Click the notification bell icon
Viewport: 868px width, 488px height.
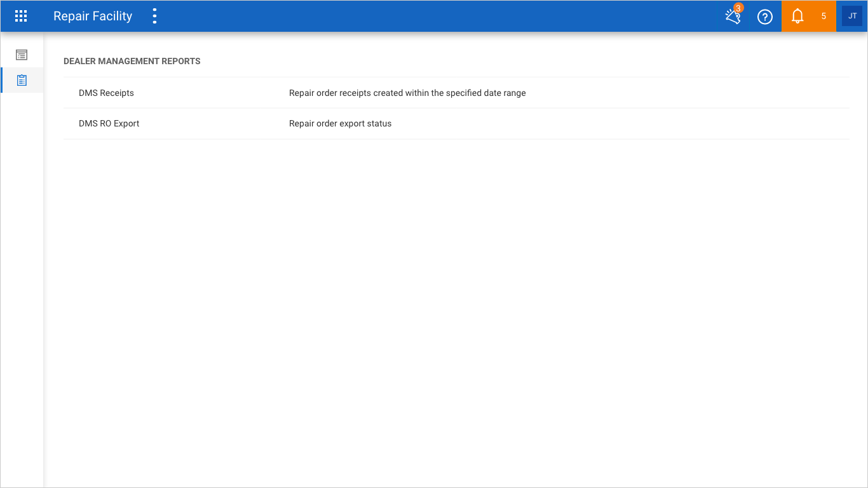click(x=797, y=17)
